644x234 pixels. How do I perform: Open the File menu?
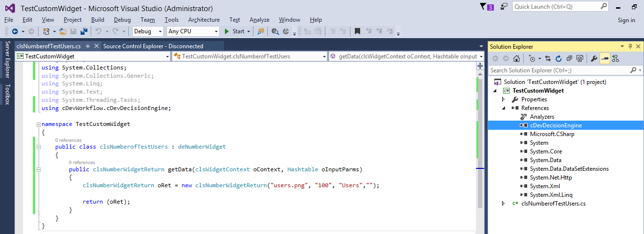coord(8,20)
